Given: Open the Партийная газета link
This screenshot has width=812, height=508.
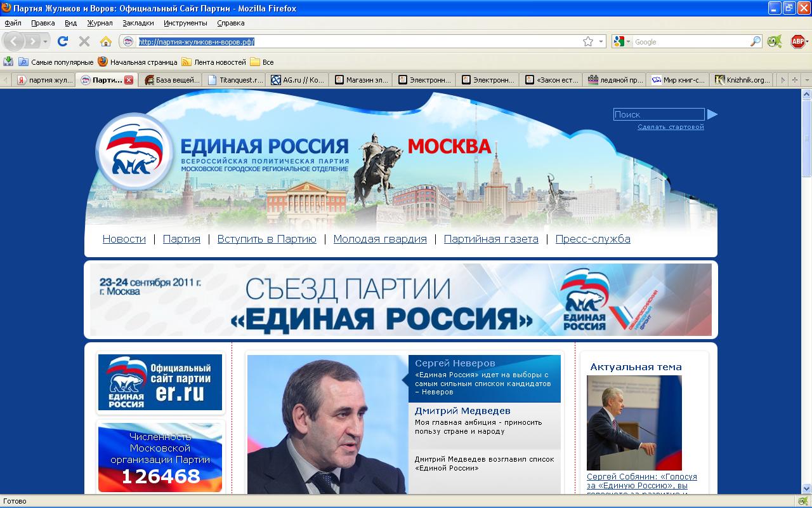Looking at the screenshot, I should pyautogui.click(x=491, y=239).
